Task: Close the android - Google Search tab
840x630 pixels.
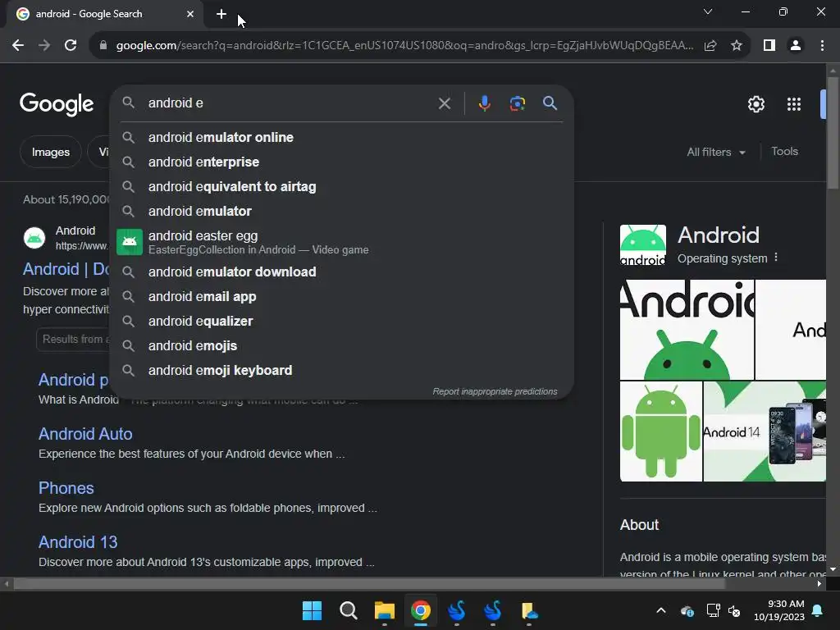Action: 190,14
